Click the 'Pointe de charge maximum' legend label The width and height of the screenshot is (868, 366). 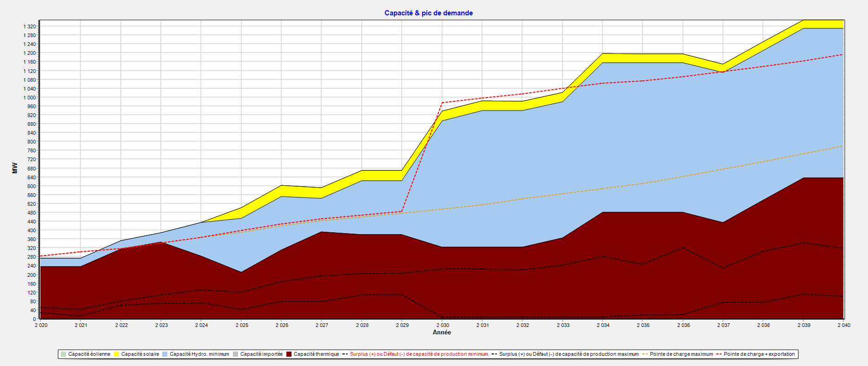(x=681, y=354)
